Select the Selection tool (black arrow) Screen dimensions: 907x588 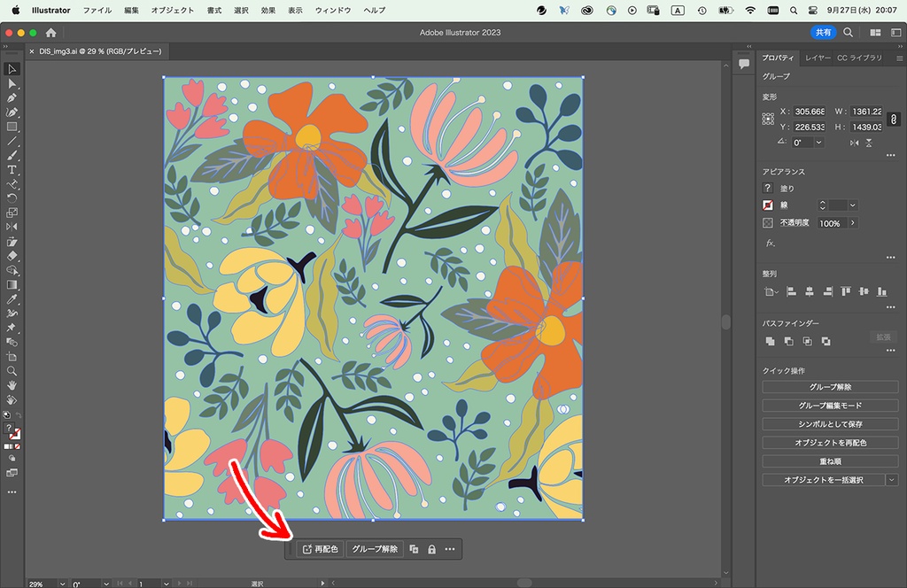pyautogui.click(x=12, y=69)
